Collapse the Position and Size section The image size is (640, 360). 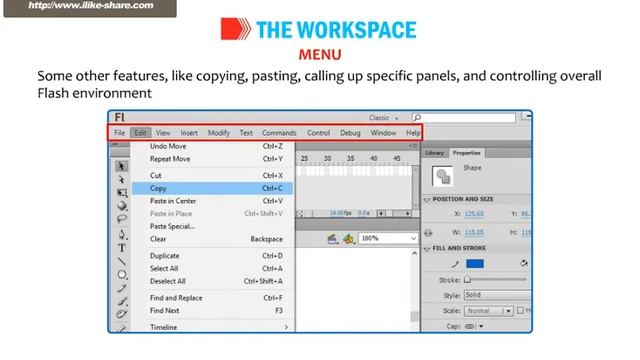pyautogui.click(x=427, y=200)
